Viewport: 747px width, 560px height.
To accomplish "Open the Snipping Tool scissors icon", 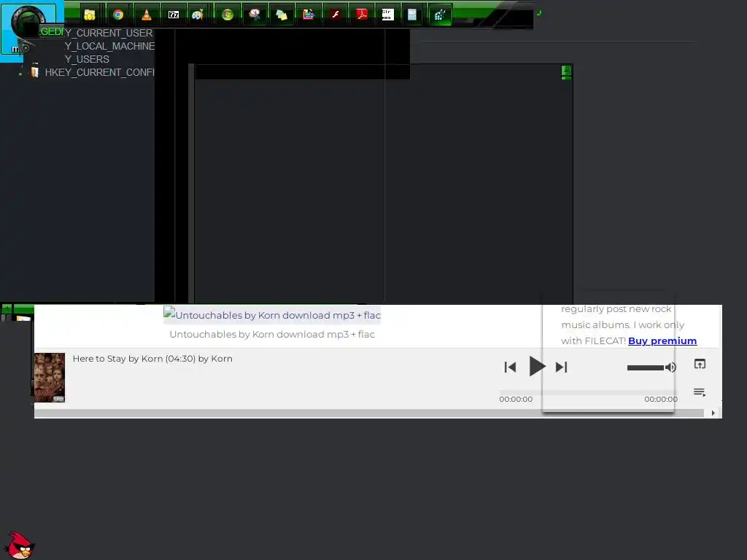I will pos(255,15).
